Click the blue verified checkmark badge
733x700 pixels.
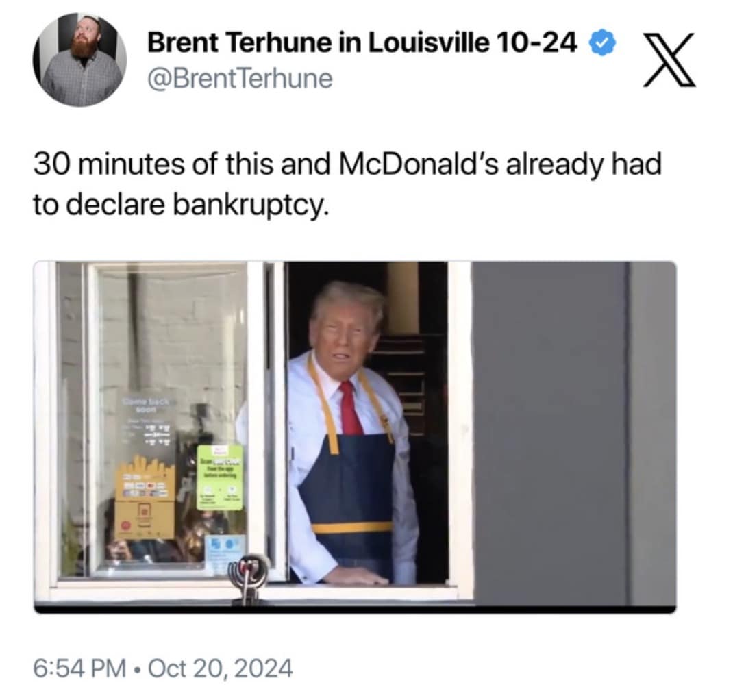(x=604, y=43)
